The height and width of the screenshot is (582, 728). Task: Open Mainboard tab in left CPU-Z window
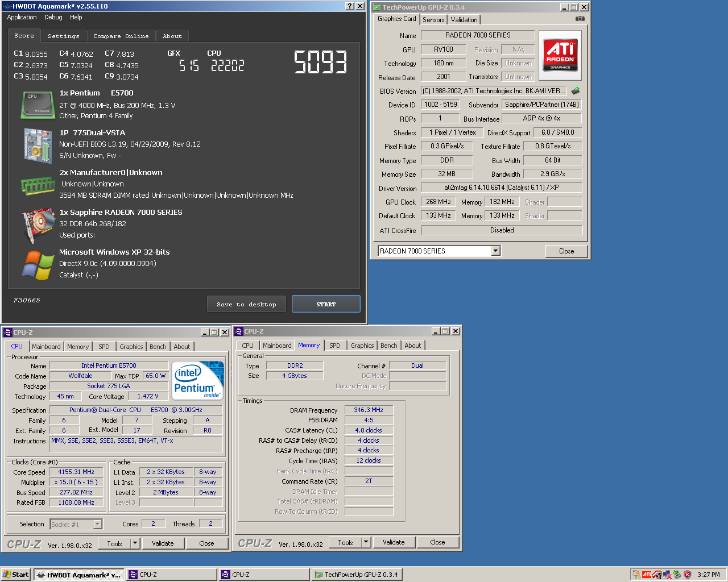pyautogui.click(x=46, y=347)
